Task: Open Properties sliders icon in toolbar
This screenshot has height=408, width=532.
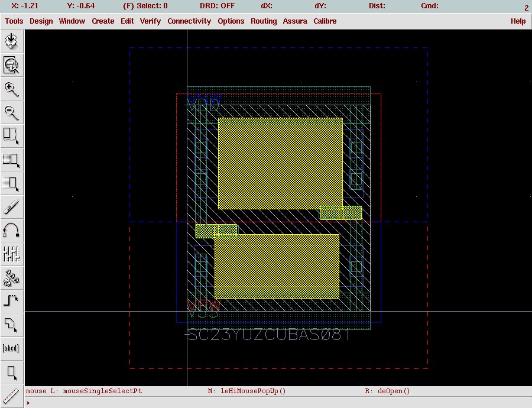Action: click(12, 254)
